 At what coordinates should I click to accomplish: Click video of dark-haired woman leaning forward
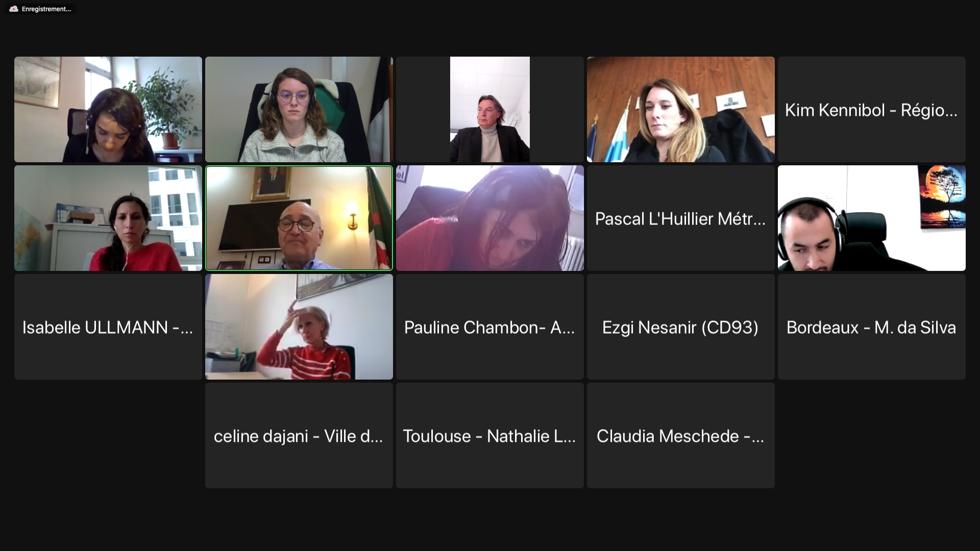pos(489,218)
